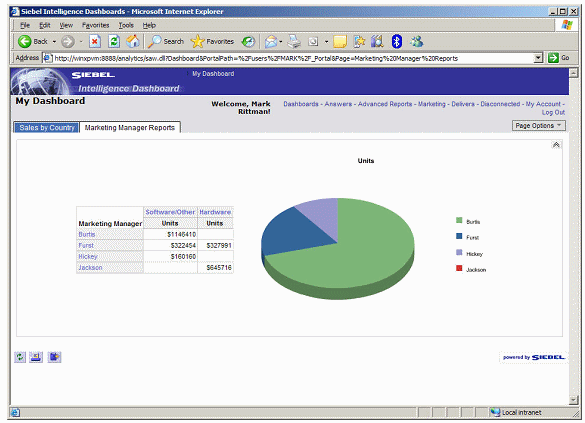This screenshot has height=423, width=585.
Task: Open the Tools menu
Action: point(126,25)
